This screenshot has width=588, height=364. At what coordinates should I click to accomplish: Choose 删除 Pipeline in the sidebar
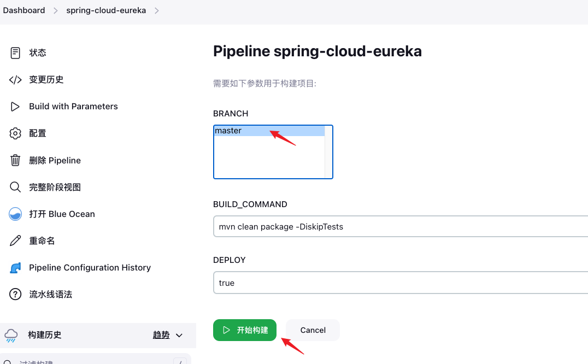[x=55, y=161]
